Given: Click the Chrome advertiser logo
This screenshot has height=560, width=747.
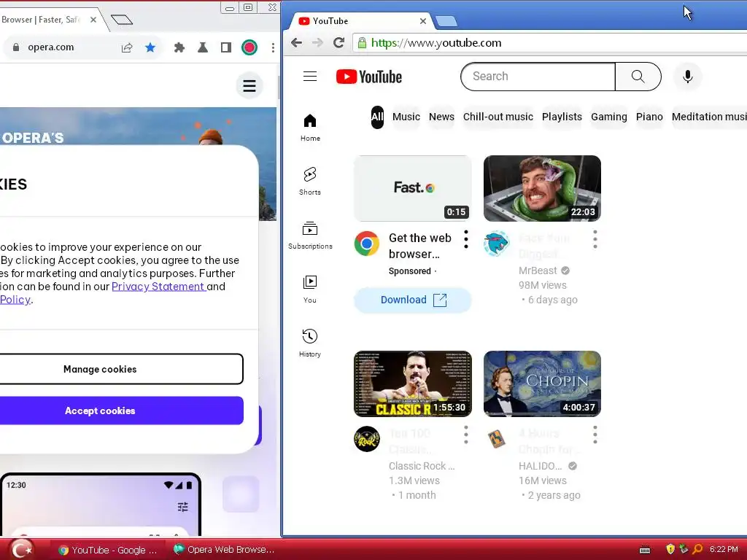Looking at the screenshot, I should tap(367, 244).
